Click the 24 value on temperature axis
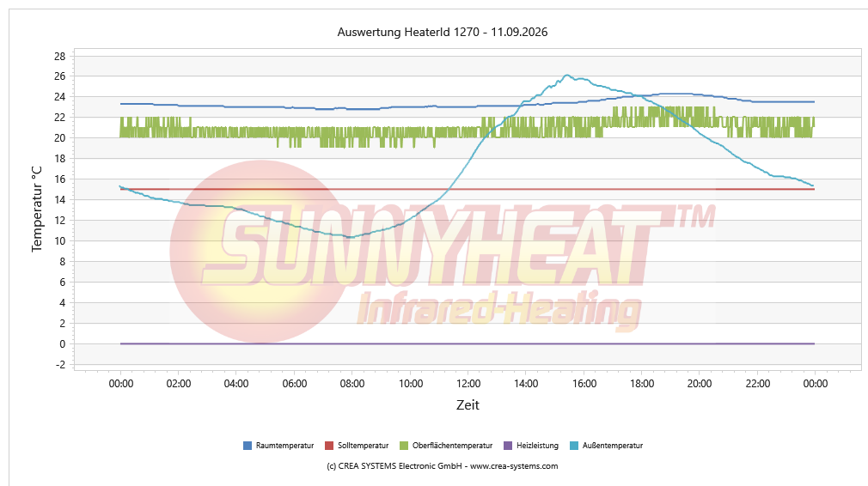 click(60, 97)
